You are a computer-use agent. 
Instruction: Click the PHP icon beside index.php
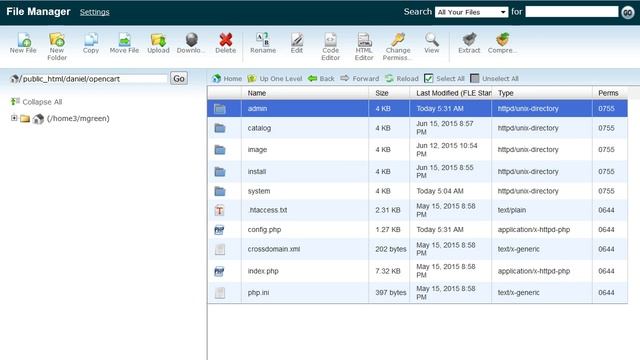(x=220, y=271)
